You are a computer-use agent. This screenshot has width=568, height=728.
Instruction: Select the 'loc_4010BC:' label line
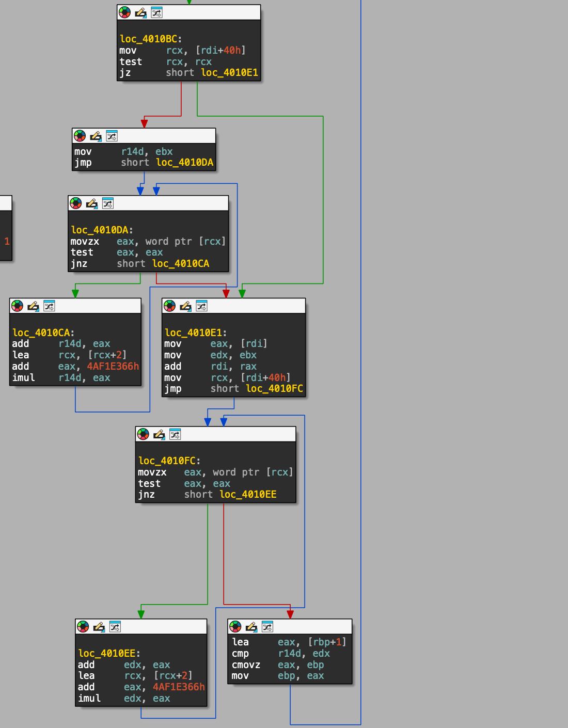151,39
